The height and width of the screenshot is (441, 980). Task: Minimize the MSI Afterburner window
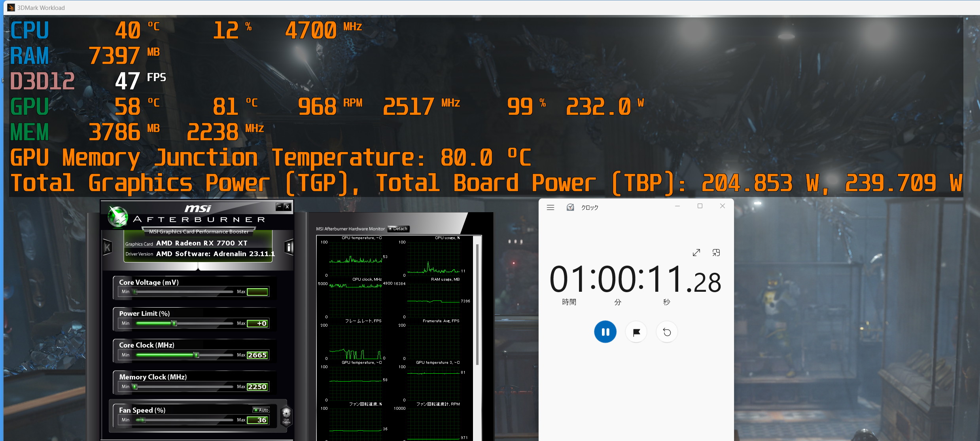tap(279, 206)
